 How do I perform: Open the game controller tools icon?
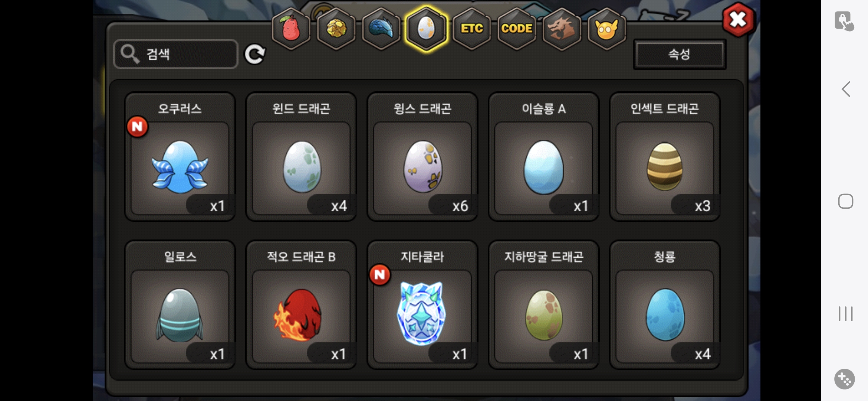click(845, 379)
